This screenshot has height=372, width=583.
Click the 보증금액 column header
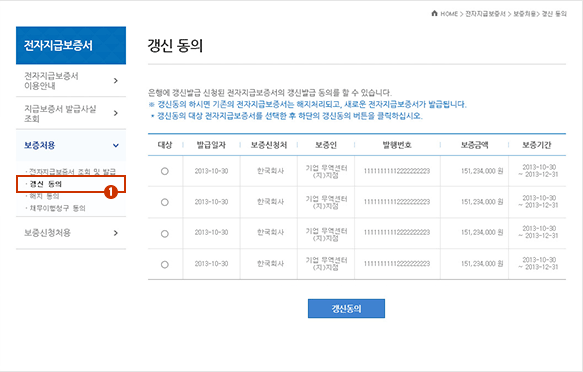[474, 145]
